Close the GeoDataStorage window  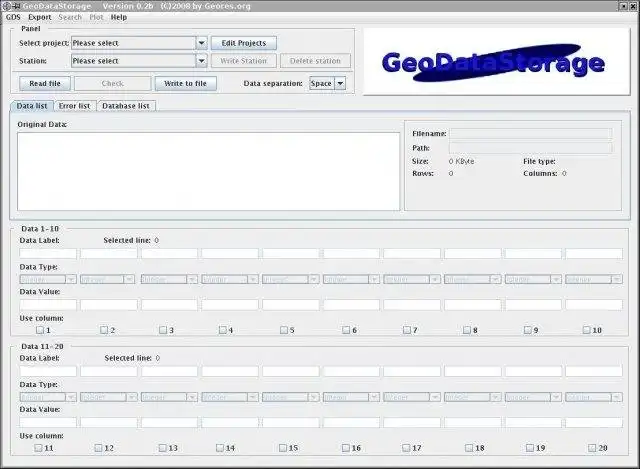tap(633, 6)
